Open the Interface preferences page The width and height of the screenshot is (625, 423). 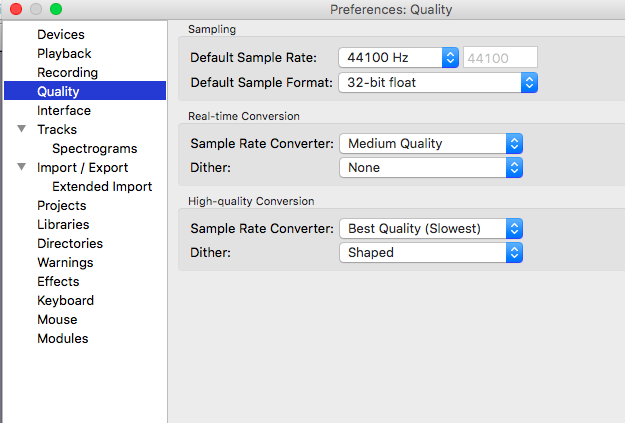point(64,111)
